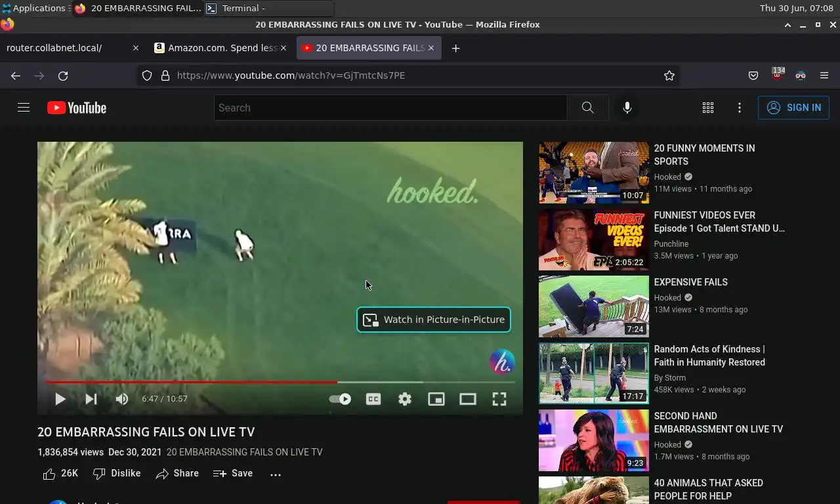This screenshot has width=840, height=504.
Task: Start voice search with microphone icon
Action: coord(627,108)
